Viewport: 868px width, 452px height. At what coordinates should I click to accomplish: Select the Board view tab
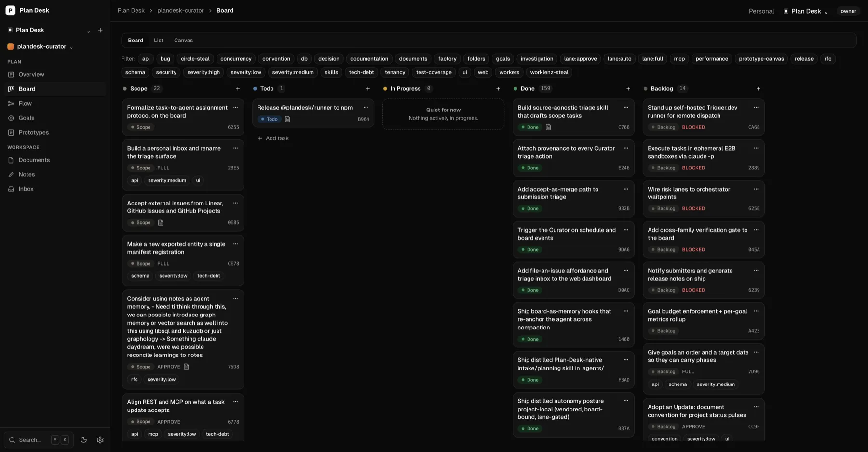136,41
